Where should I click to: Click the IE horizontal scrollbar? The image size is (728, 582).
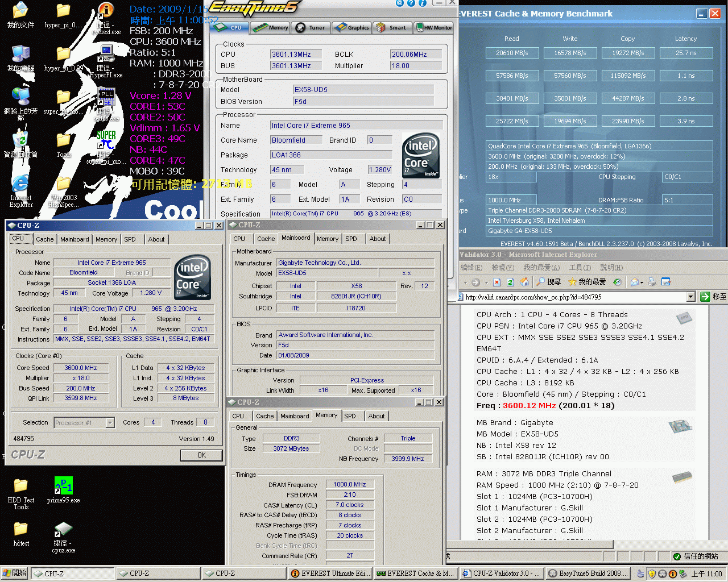(x=529, y=544)
